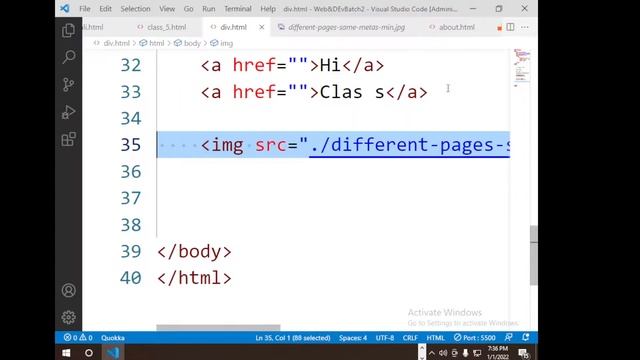
Task: Click the image path link on line 35
Action: tap(409, 145)
